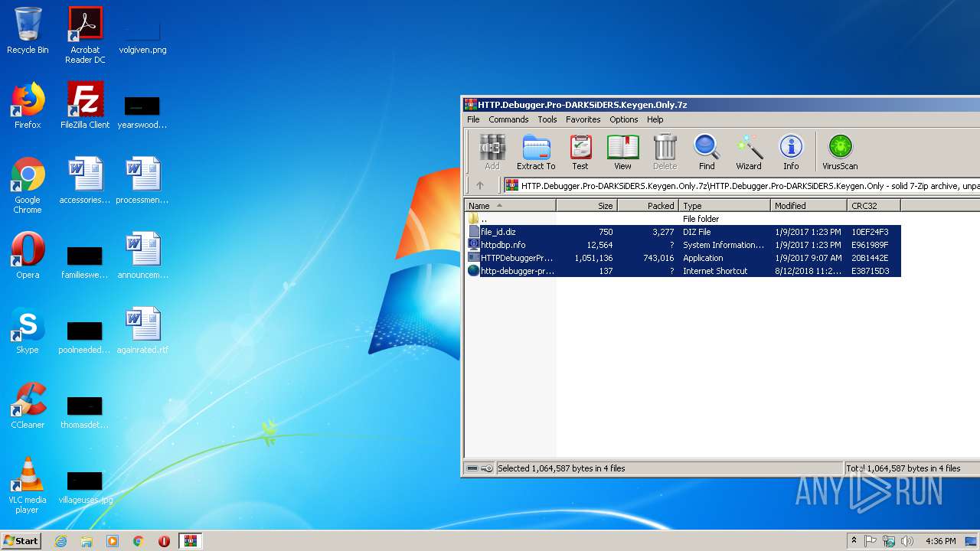Click the Extract To toolbar button
The height and width of the screenshot is (551, 980).
pyautogui.click(x=536, y=152)
